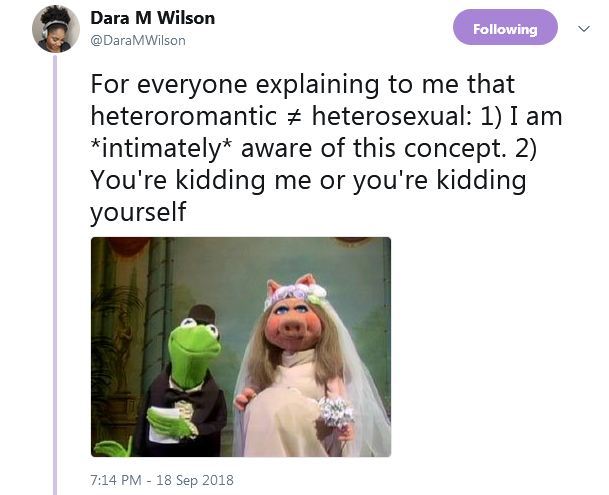Click the tweet text body
The height and width of the screenshot is (495, 609).
point(326,148)
